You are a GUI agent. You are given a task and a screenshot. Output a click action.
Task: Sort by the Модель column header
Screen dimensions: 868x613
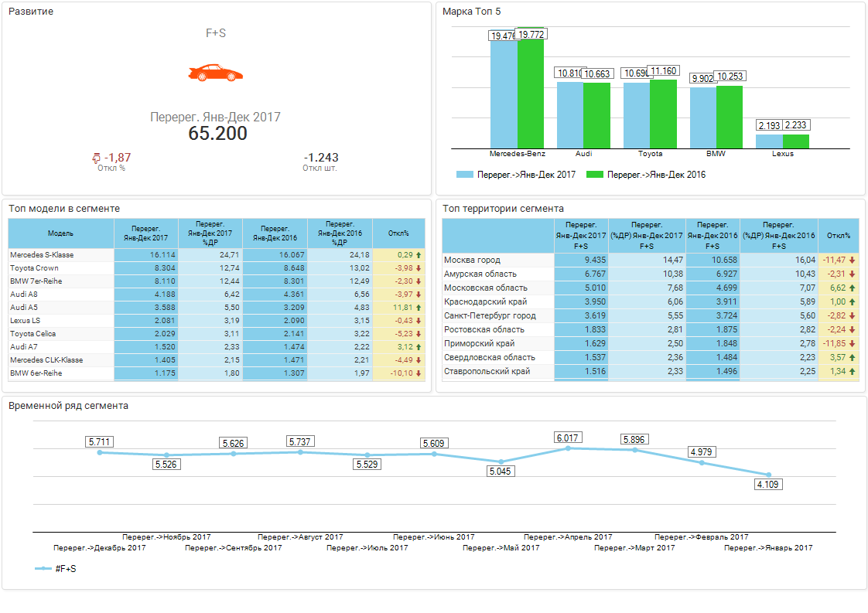(60, 233)
